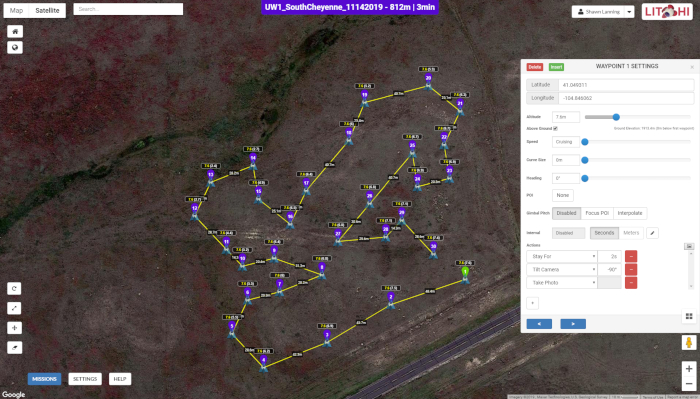Expand the Take Photo action dropdown
The height and width of the screenshot is (399, 700).
coord(562,283)
